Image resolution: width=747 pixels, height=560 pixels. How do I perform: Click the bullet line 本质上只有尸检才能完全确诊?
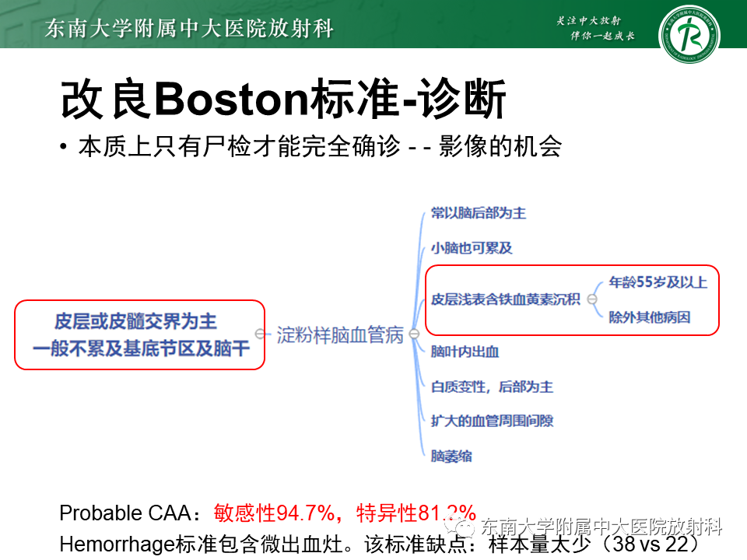pyautogui.click(x=240, y=145)
